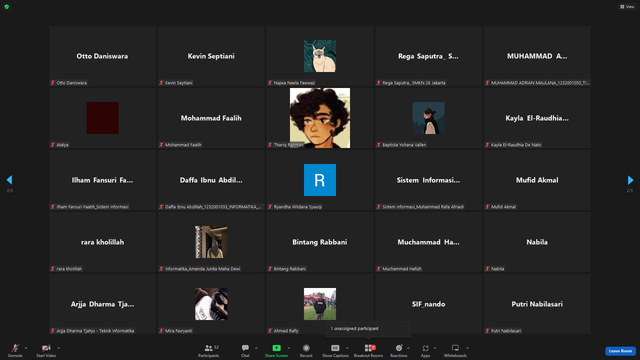
Task: Open the View layout menu
Action: [x=627, y=7]
